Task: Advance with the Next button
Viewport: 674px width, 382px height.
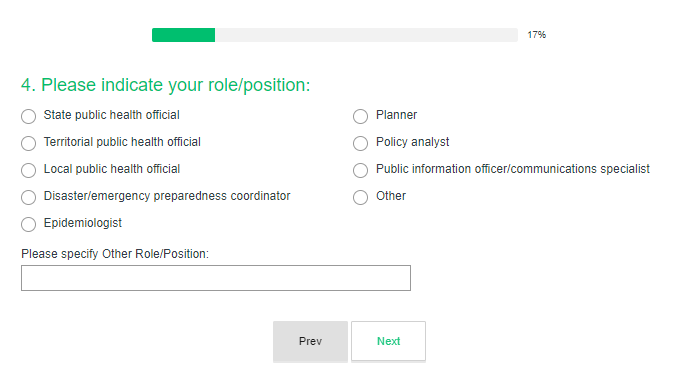Action: (x=389, y=341)
